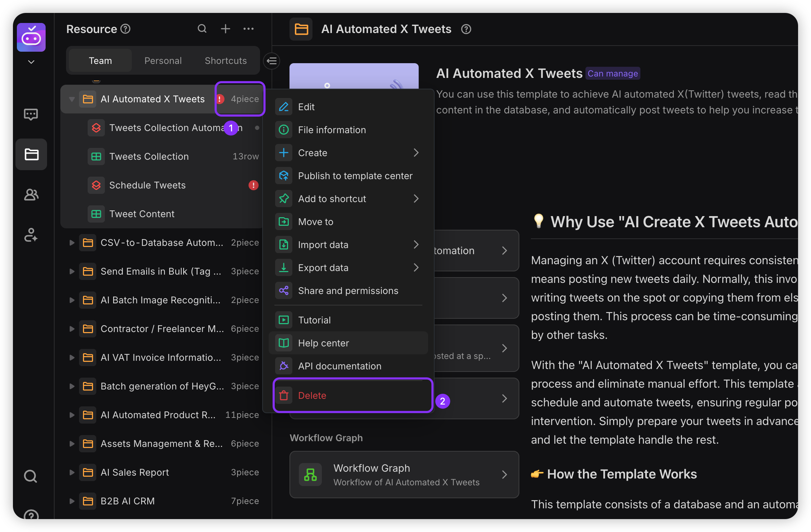Screen dimensions: 811x532
Task: Click help icon next to AI Automated X Tweets title
Action: pos(466,29)
